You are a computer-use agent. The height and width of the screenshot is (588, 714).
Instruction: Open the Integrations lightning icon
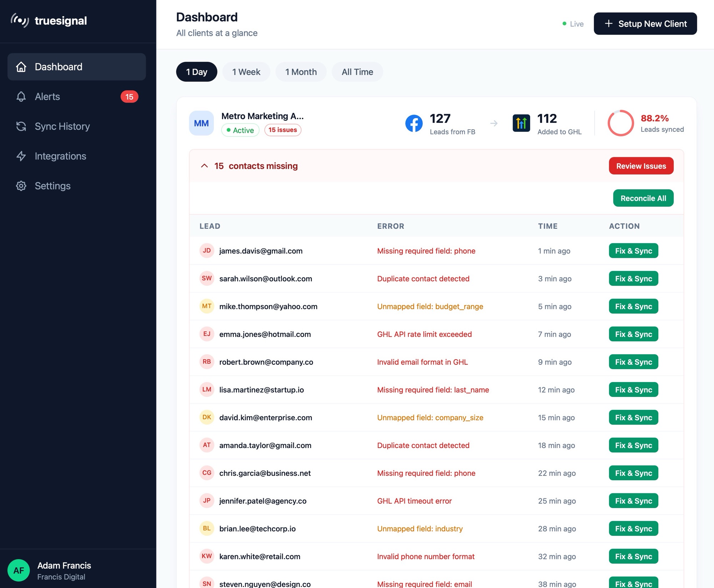coord(21,156)
